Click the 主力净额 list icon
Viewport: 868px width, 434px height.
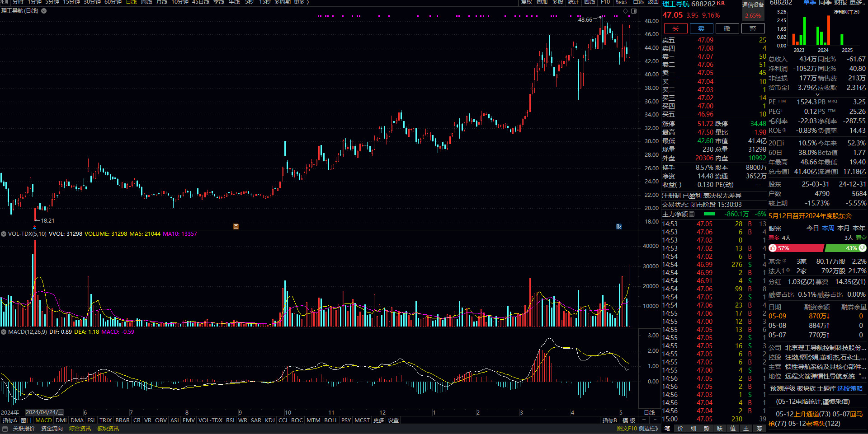pos(692,214)
